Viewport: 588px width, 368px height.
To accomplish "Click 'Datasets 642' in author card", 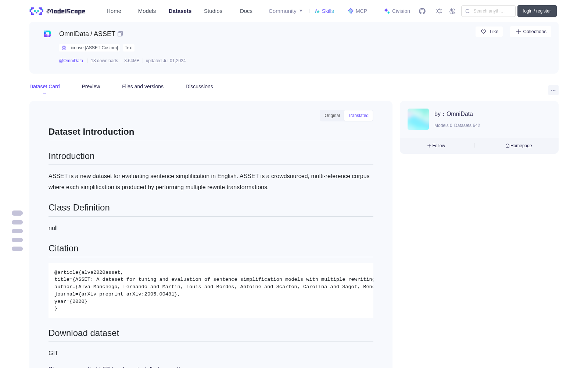I will tap(467, 125).
